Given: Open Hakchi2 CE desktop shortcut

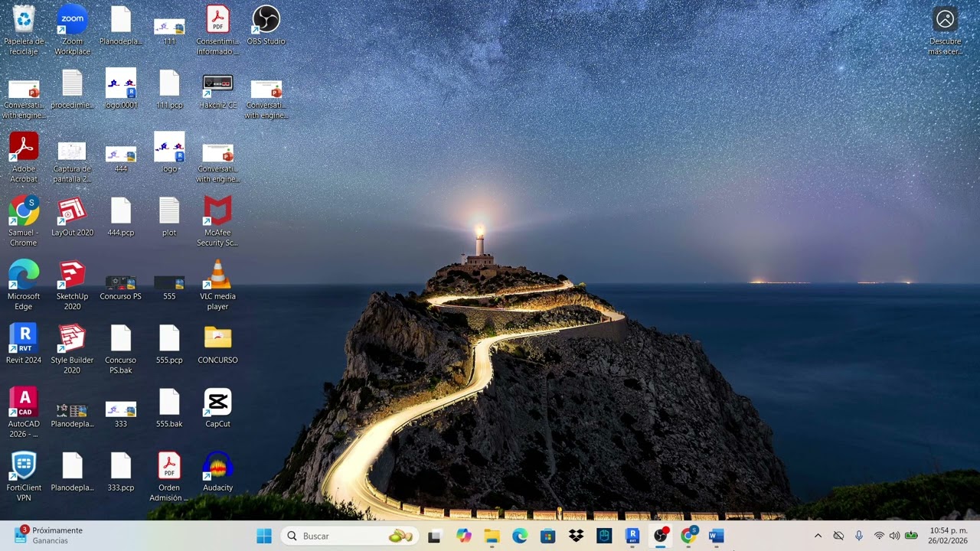Looking at the screenshot, I should point(217,89).
